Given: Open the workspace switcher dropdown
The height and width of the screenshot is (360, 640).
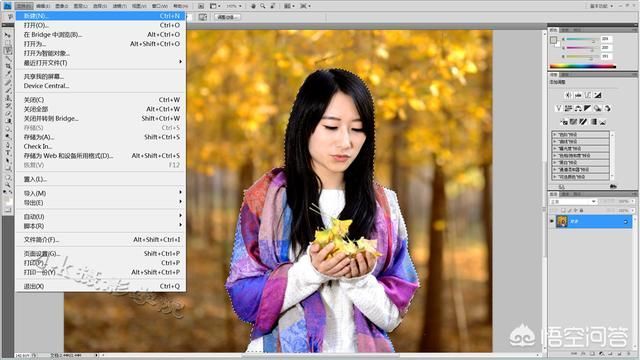Looking at the screenshot, I should (x=602, y=6).
